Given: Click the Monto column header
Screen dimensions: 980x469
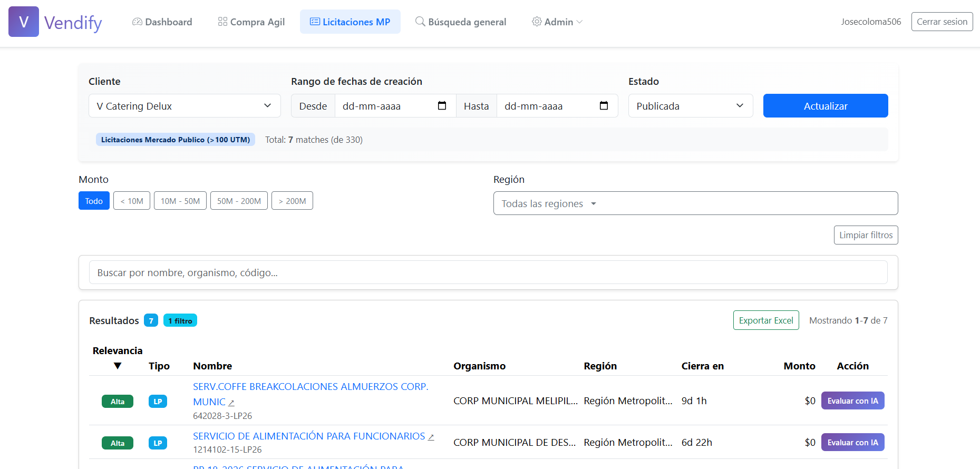Looking at the screenshot, I should [x=799, y=366].
